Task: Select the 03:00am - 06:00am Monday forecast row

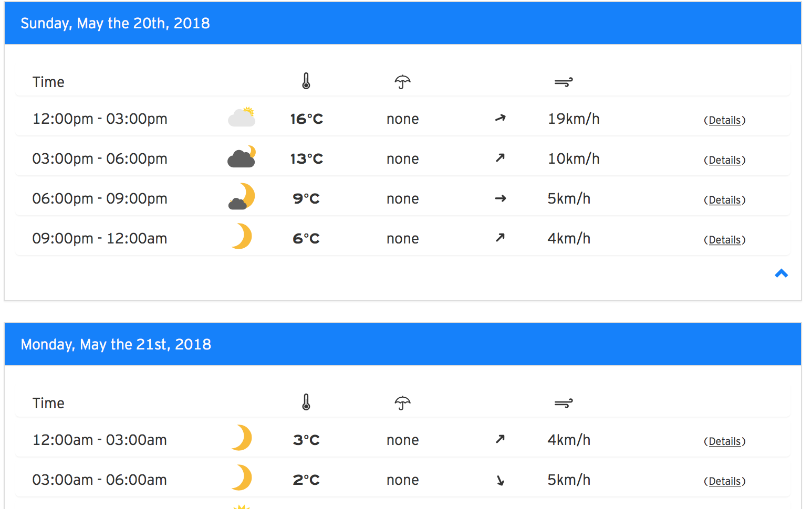Action: [x=403, y=480]
